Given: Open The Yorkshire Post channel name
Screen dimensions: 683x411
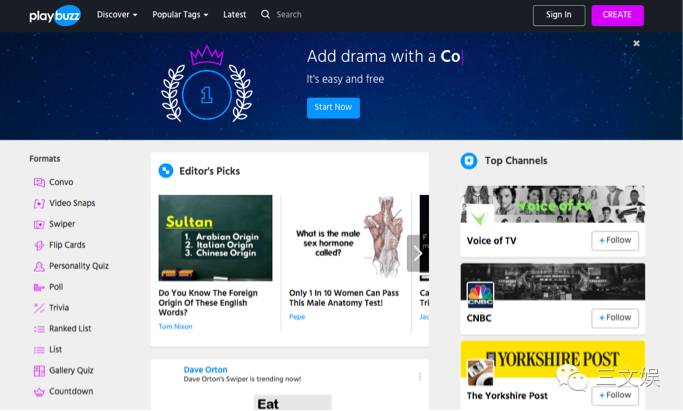Looking at the screenshot, I should tap(507, 396).
